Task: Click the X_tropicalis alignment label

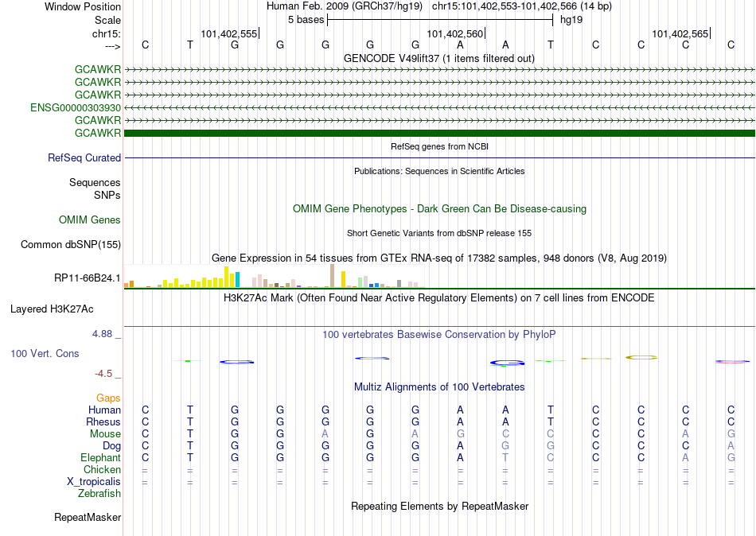Action: pos(94,482)
